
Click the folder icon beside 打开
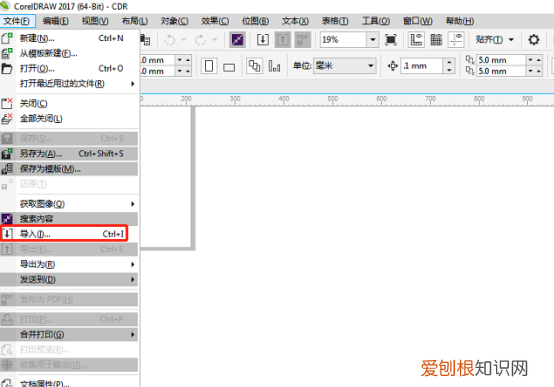pos(7,69)
